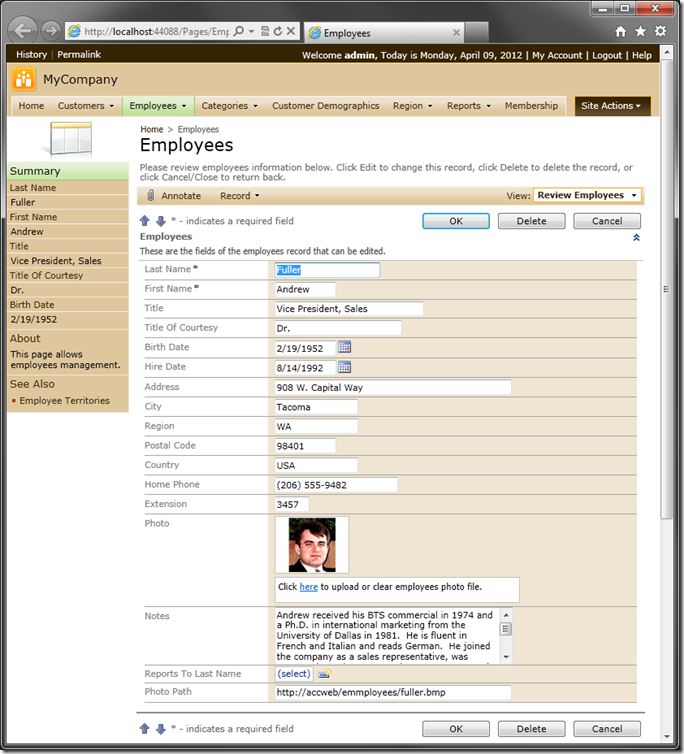This screenshot has height=754, width=684.
Task: Close the Employees browser tab
Action: click(456, 33)
